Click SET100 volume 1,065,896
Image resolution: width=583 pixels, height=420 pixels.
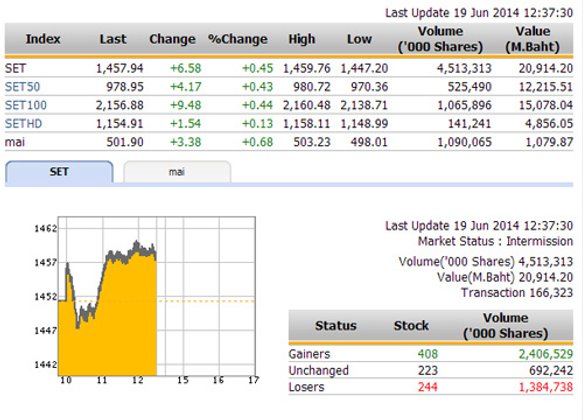click(x=464, y=105)
